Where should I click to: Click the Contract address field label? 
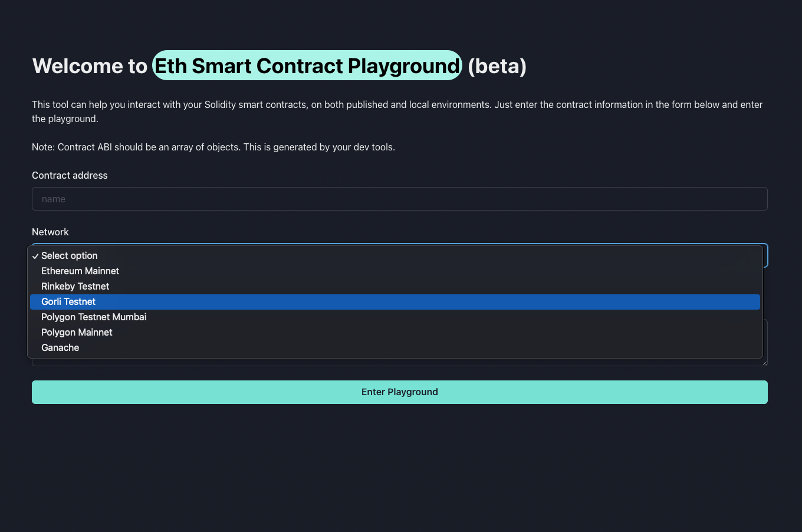[70, 175]
